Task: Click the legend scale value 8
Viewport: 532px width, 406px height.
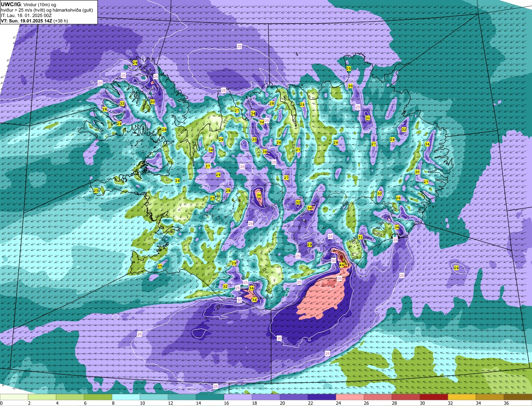Action: (x=113, y=403)
